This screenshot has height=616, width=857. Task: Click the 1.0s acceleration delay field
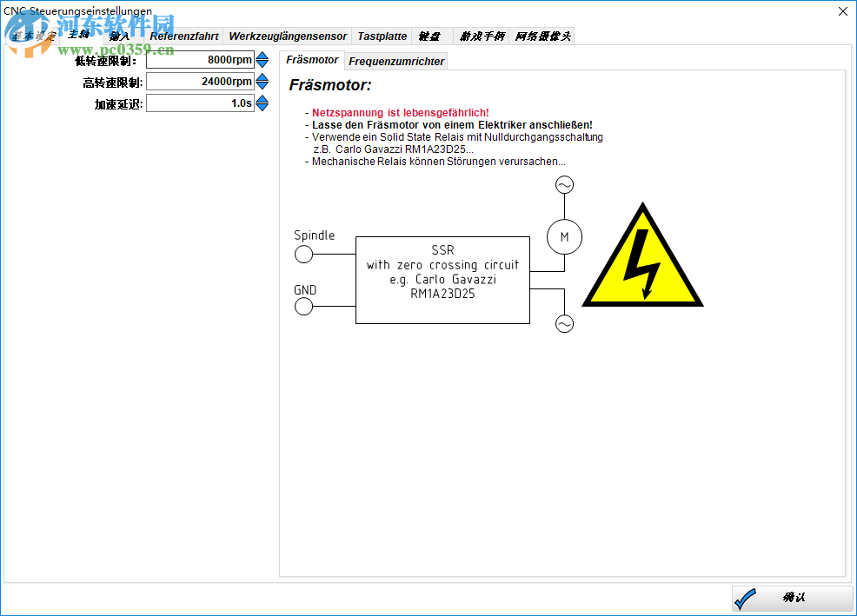(200, 103)
